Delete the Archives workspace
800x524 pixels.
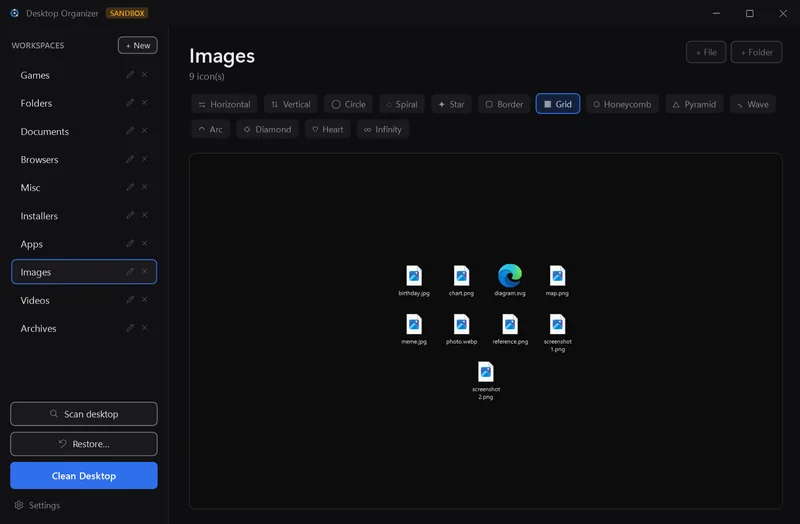coord(144,328)
